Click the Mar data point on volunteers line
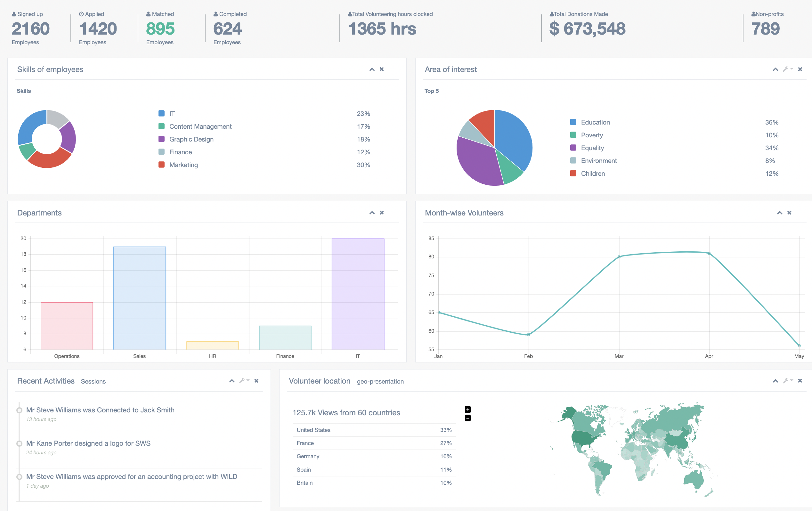Viewport: 812px width, 511px height. [x=619, y=257]
